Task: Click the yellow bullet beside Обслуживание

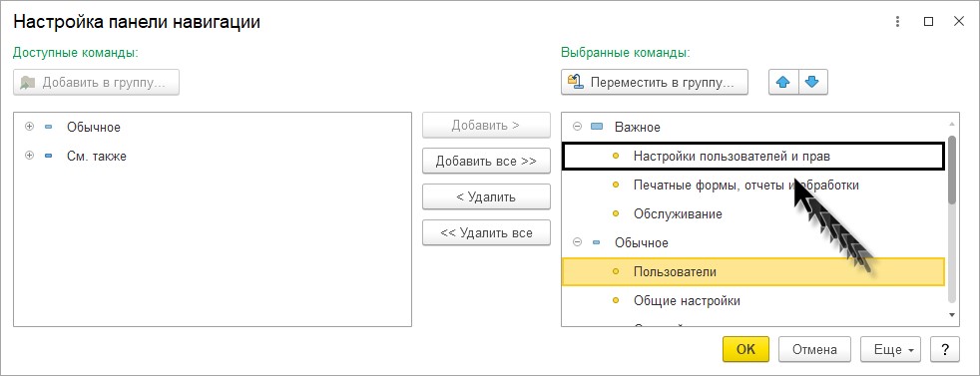Action: [x=616, y=213]
